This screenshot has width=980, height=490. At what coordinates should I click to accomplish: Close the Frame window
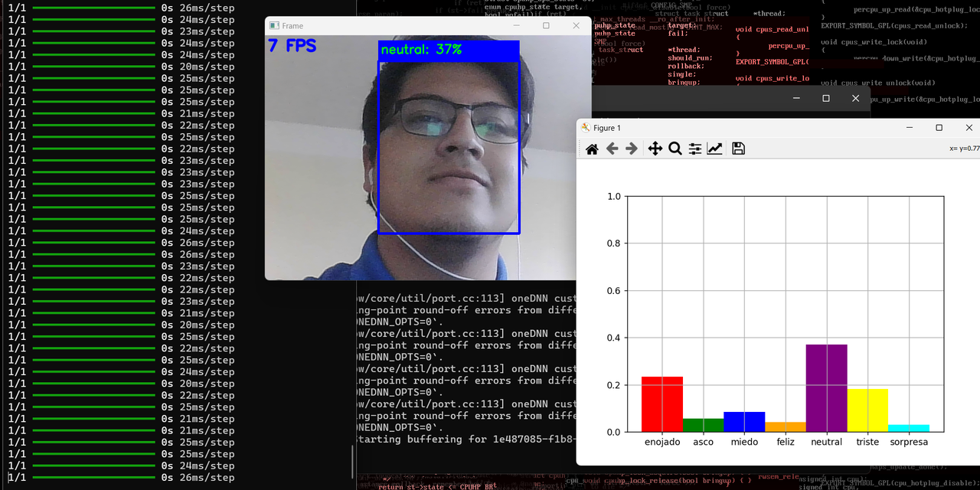[577, 25]
